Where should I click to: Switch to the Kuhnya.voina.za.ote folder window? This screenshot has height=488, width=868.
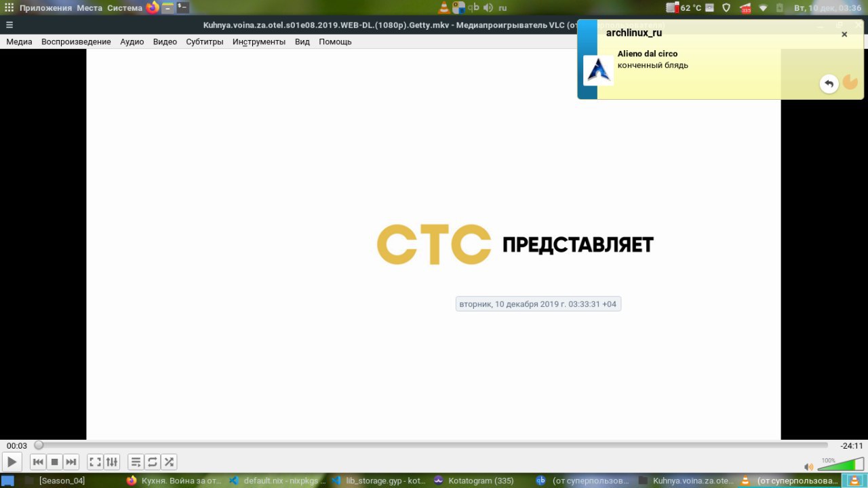pyautogui.click(x=686, y=481)
